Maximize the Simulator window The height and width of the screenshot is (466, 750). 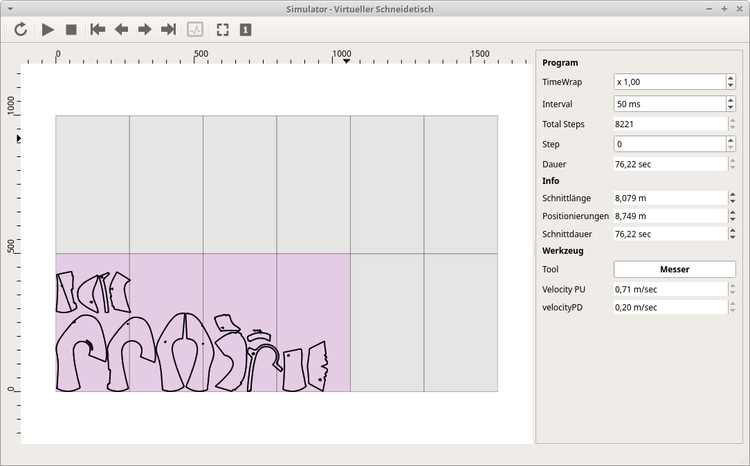[724, 9]
